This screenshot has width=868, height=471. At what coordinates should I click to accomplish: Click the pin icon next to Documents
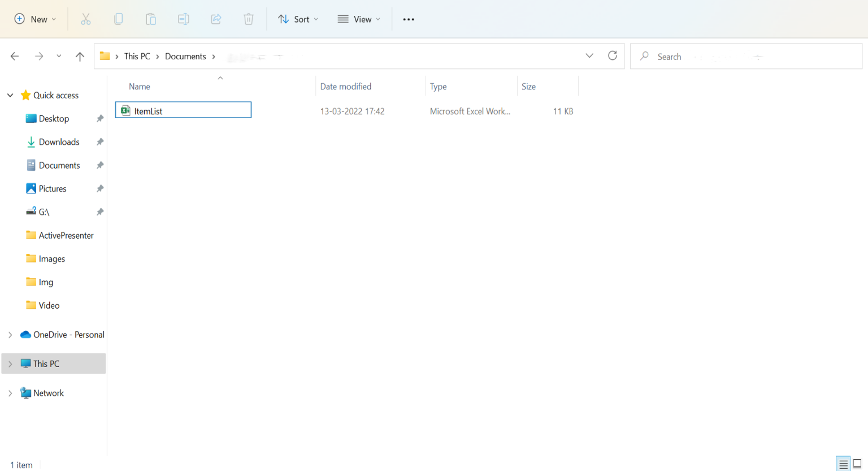(x=100, y=165)
